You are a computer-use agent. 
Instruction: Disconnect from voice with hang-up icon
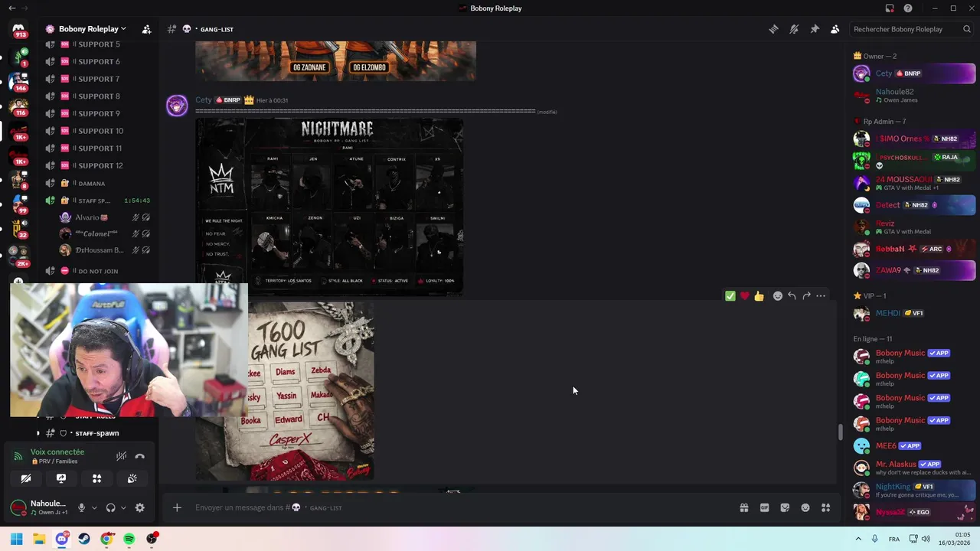pyautogui.click(x=139, y=456)
